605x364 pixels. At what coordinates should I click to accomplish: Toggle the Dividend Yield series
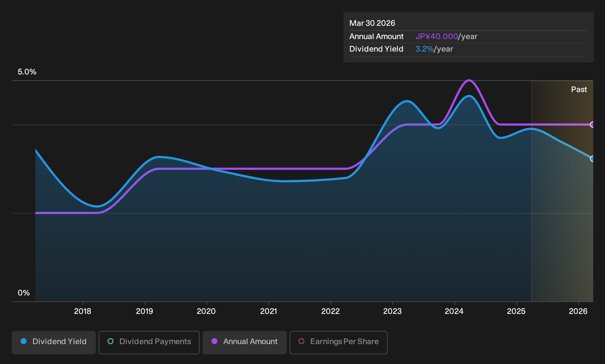point(54,343)
